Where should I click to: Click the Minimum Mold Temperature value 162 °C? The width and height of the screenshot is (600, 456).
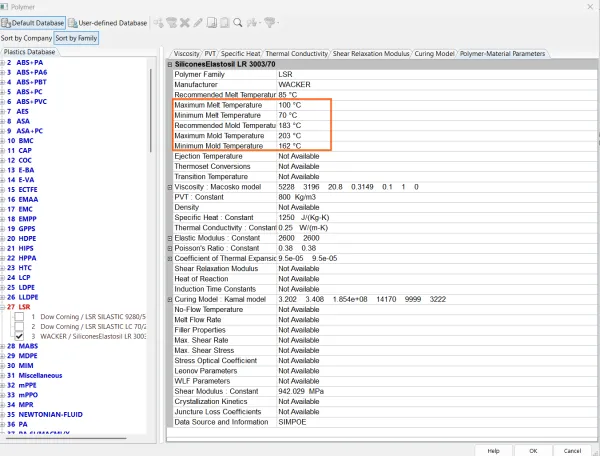(x=290, y=146)
